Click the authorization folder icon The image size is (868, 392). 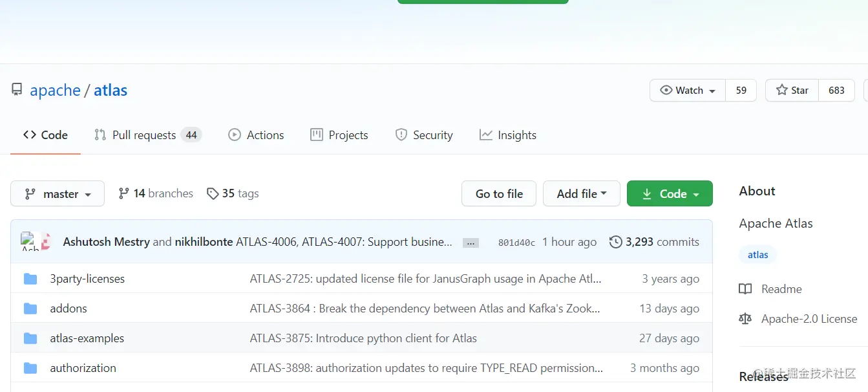tap(30, 368)
